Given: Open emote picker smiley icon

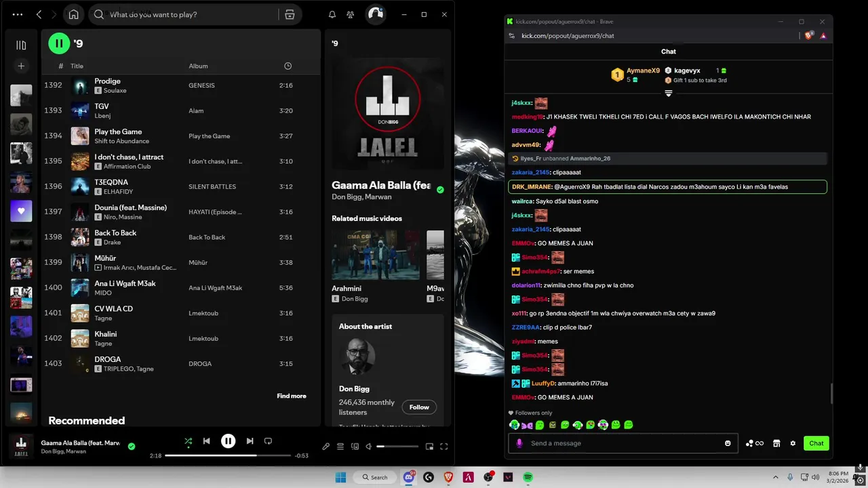Looking at the screenshot, I should [x=728, y=443].
